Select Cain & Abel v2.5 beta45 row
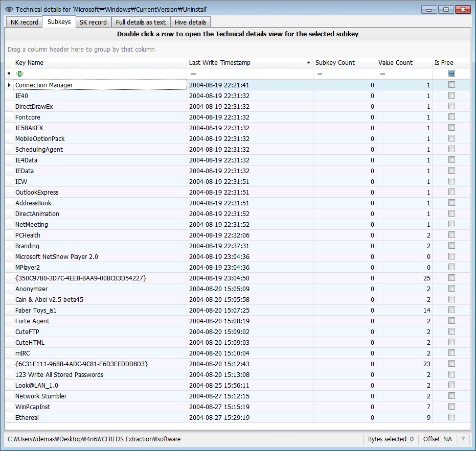 [238, 300]
